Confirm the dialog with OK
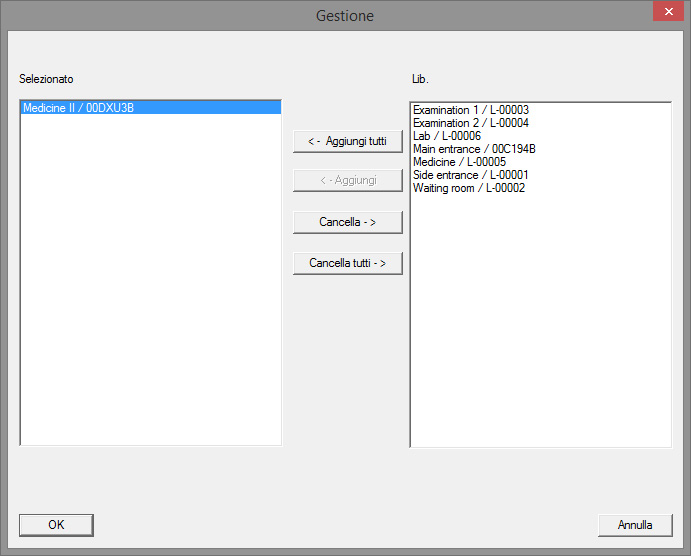Viewport: 691px width, 556px height. 56,525
